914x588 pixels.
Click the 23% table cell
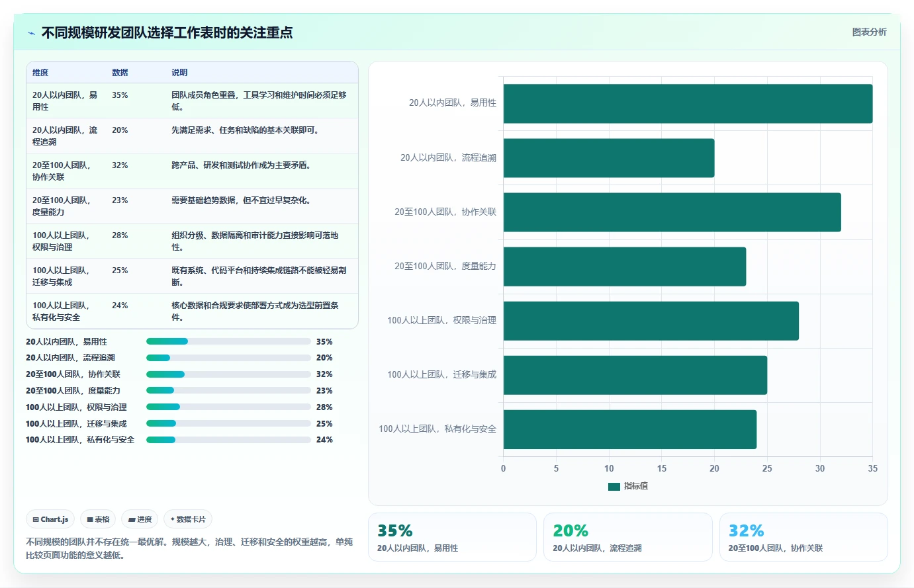tap(120, 200)
